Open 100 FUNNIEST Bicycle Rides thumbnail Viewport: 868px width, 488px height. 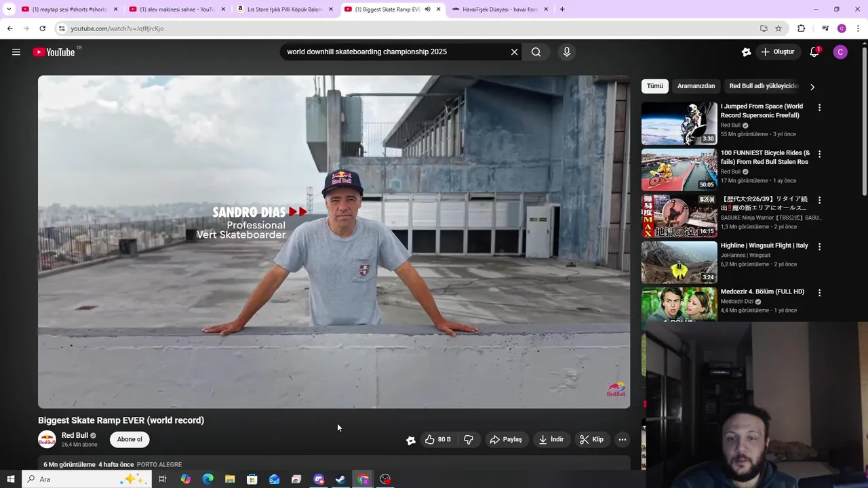click(x=679, y=170)
